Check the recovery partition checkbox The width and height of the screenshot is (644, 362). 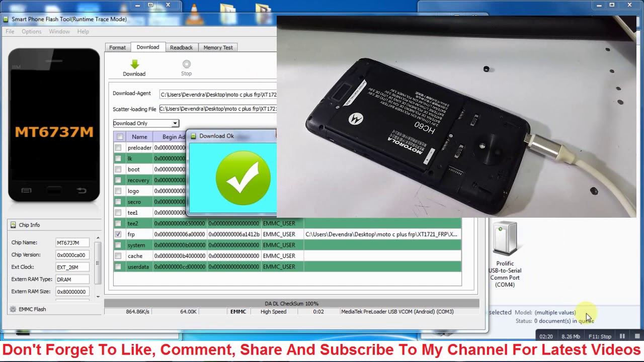pyautogui.click(x=118, y=180)
